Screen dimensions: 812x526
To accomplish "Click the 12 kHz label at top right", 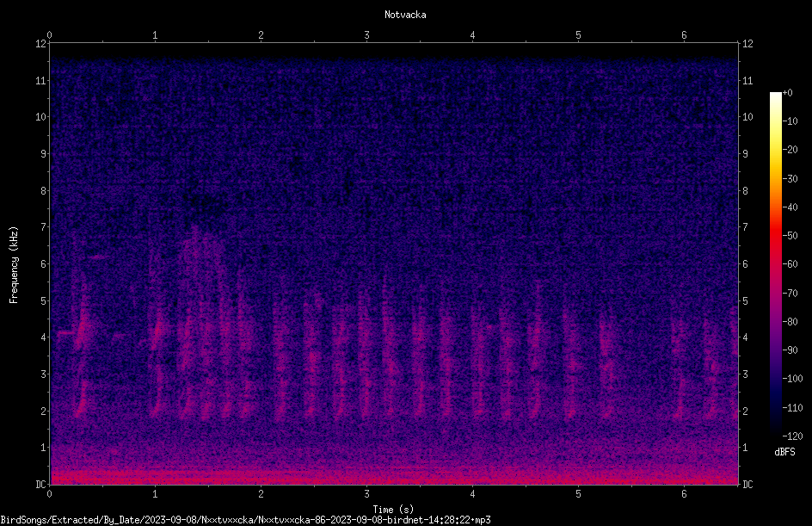I will pyautogui.click(x=747, y=44).
